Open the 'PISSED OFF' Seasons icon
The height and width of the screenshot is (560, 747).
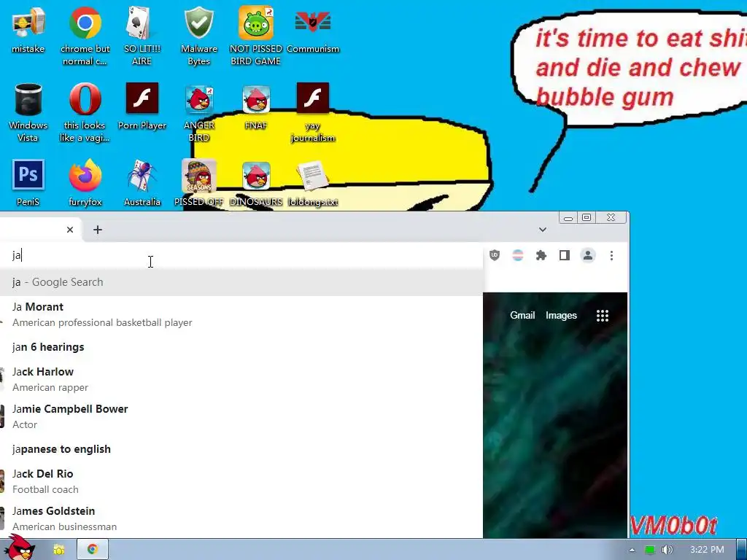point(199,183)
